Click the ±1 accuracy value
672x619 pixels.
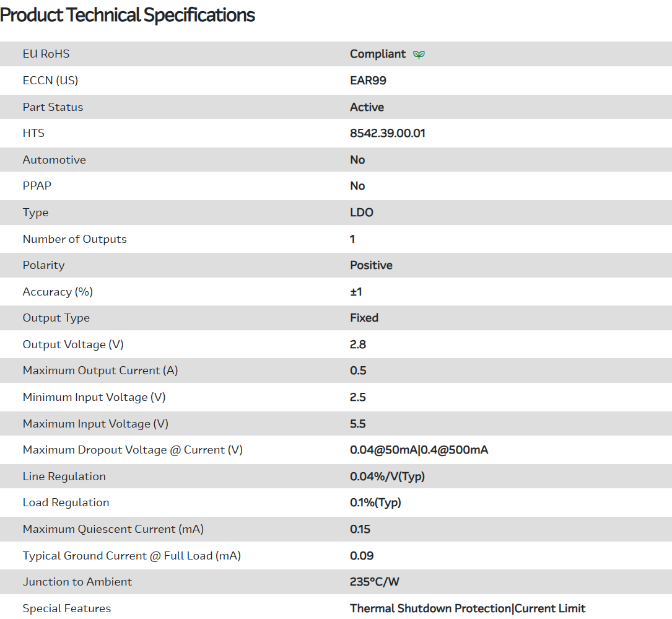tap(356, 292)
